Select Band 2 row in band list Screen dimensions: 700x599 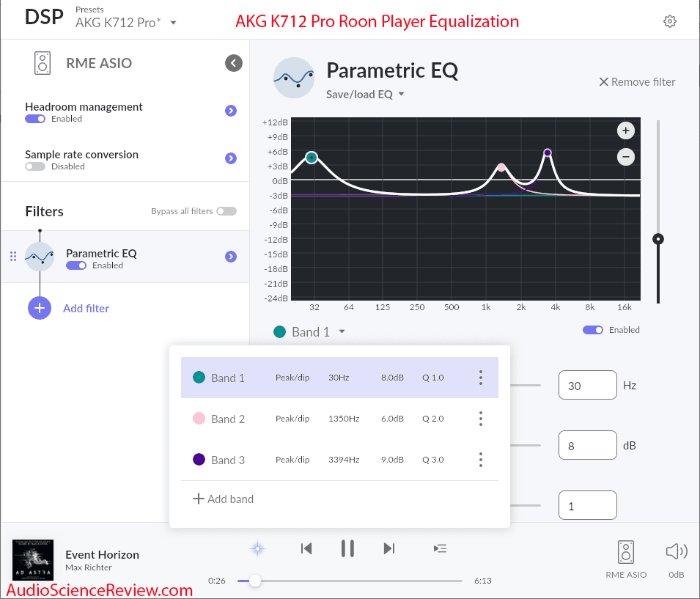click(339, 419)
